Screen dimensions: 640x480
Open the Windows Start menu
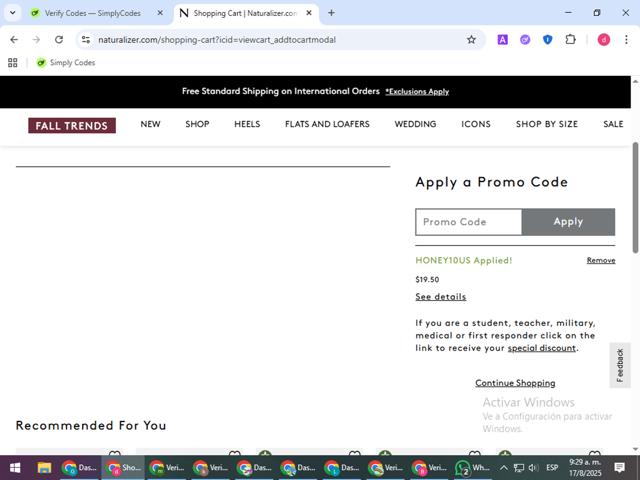[x=15, y=468]
